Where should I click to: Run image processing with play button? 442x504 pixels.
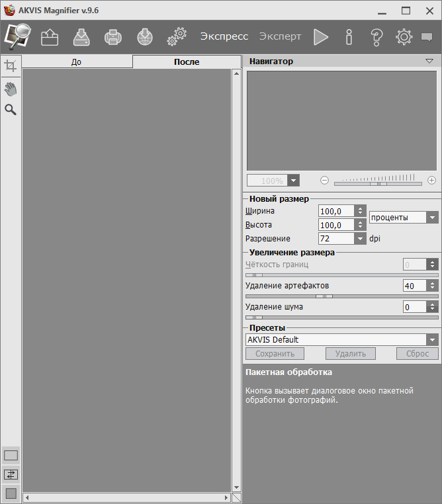click(321, 37)
